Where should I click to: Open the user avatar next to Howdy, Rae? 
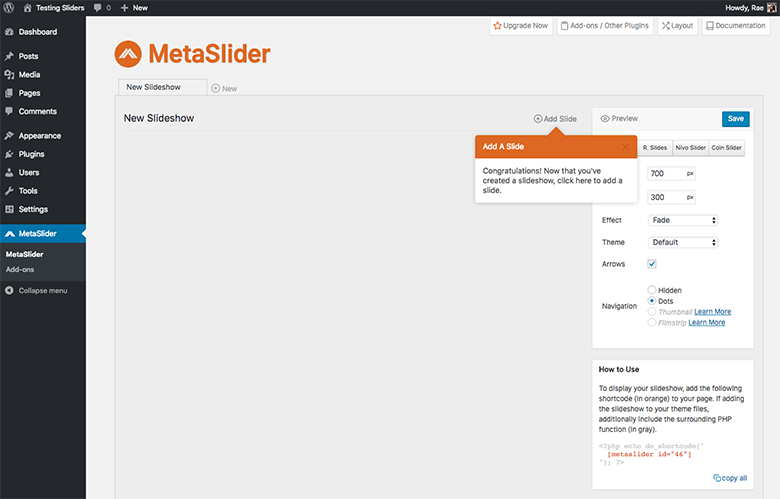tap(772, 7)
